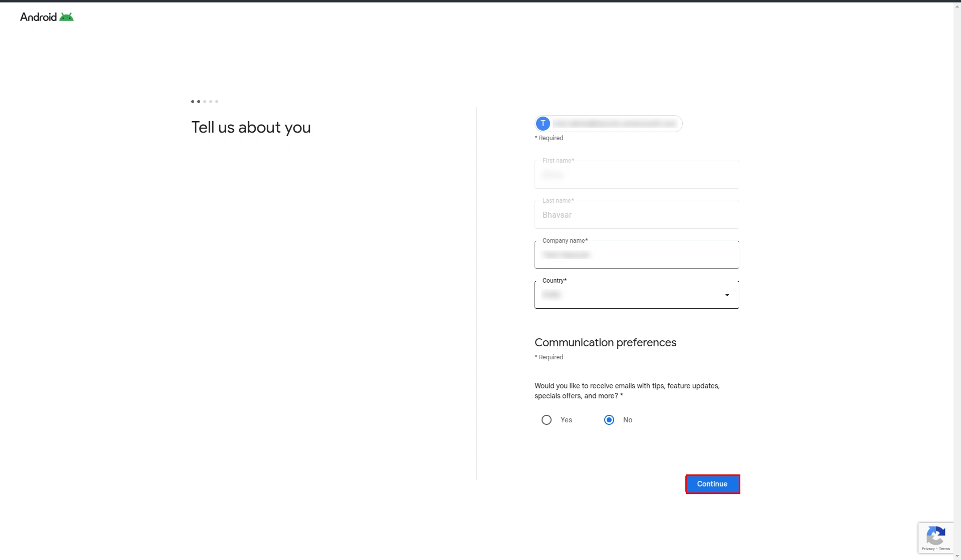The height and width of the screenshot is (560, 961).
Task: Click the Android wordmark in the header
Action: (x=38, y=17)
